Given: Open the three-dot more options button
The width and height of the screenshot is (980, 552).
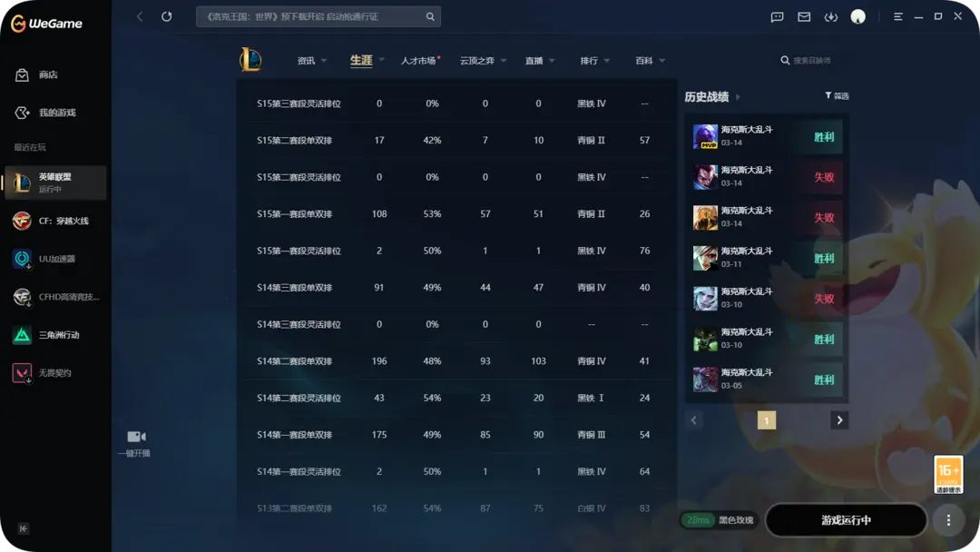Looking at the screenshot, I should pyautogui.click(x=948, y=520).
